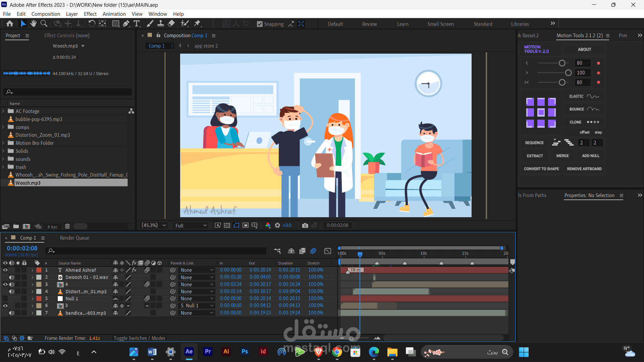Expand the Motion Bro Folder
The image size is (644, 362).
click(3, 143)
